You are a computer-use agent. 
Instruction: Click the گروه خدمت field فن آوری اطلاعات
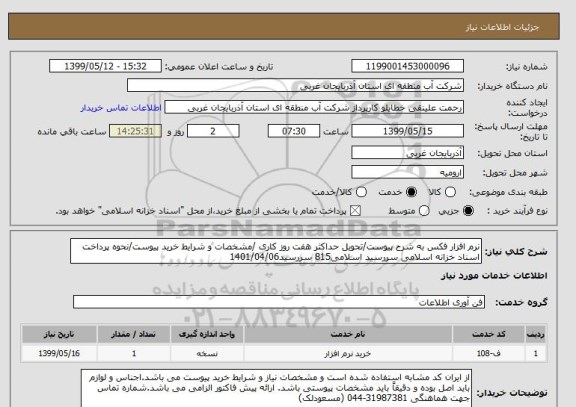tap(279, 302)
